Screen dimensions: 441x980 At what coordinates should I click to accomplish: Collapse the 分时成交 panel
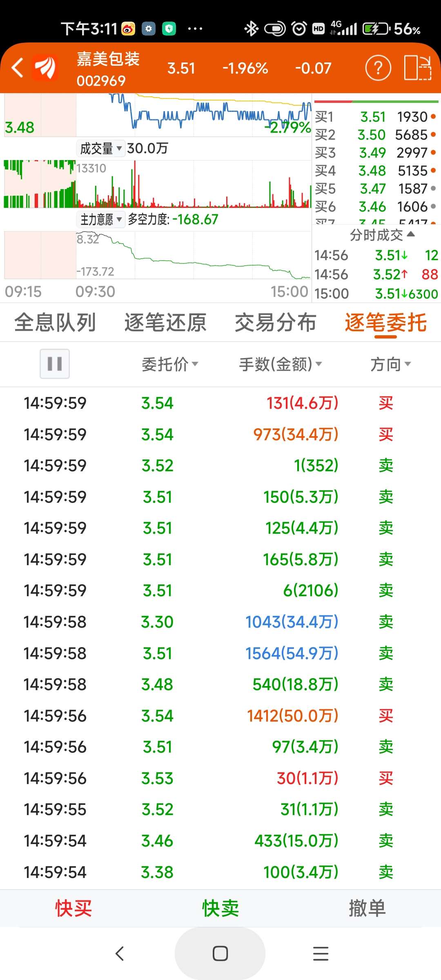pyautogui.click(x=382, y=235)
